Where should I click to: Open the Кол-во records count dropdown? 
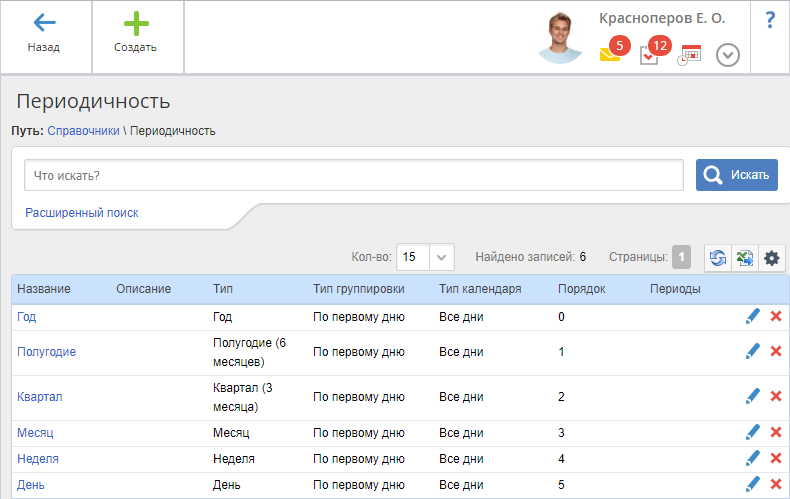click(x=443, y=257)
